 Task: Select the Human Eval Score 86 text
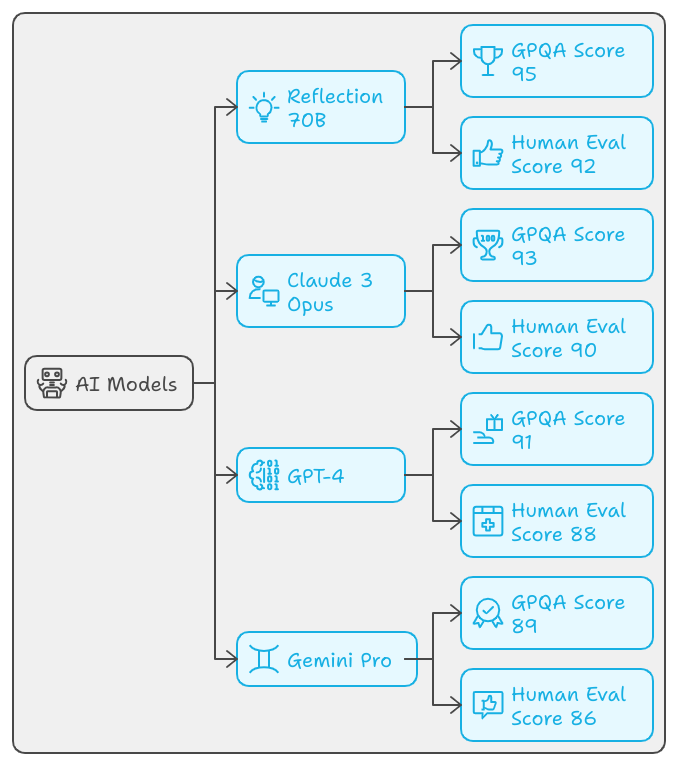point(569,706)
